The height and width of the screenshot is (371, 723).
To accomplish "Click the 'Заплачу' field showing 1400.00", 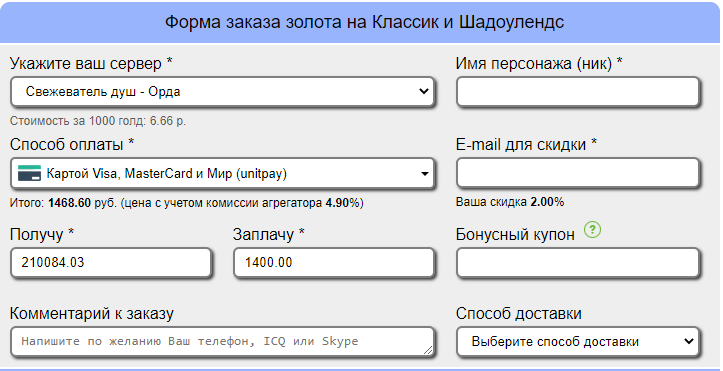I will pyautogui.click(x=334, y=263).
